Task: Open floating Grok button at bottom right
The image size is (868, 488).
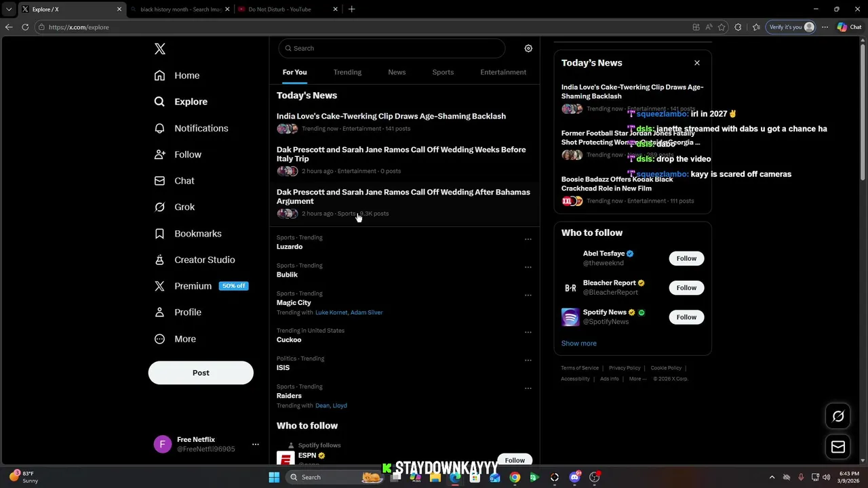Action: (x=838, y=417)
